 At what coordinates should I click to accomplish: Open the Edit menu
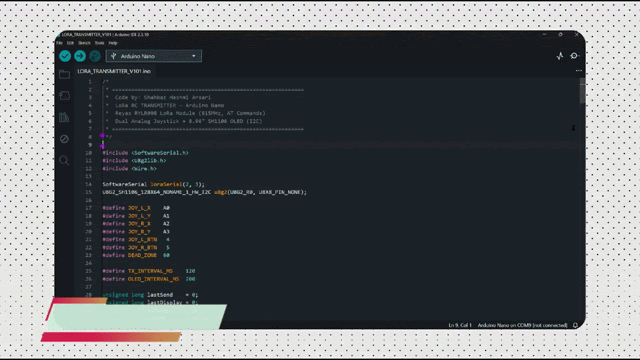point(70,43)
